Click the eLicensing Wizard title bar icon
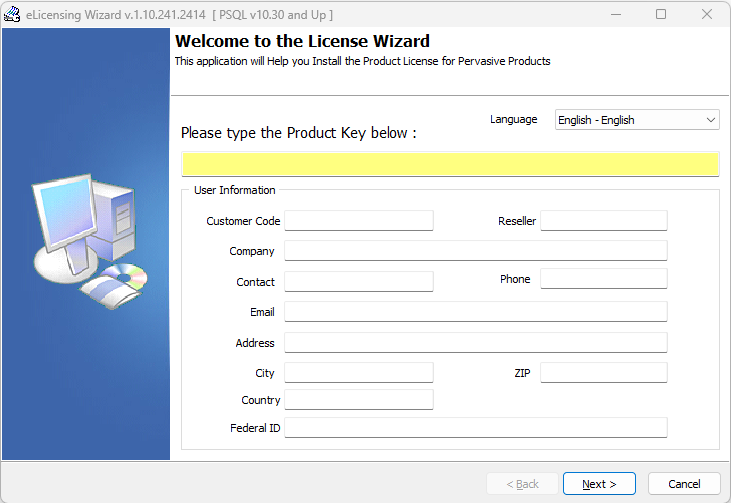Image resolution: width=731 pixels, height=503 pixels. coord(12,14)
